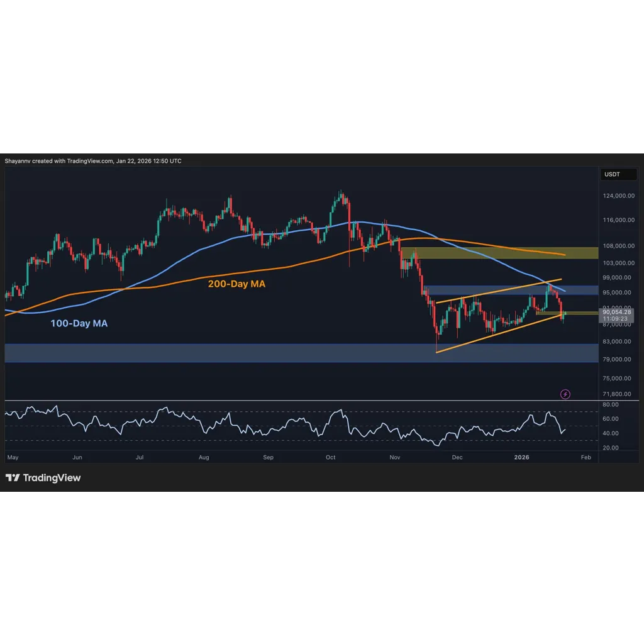The width and height of the screenshot is (644, 644).
Task: Click the 116,000.00 price axis label
Action: 619,220
